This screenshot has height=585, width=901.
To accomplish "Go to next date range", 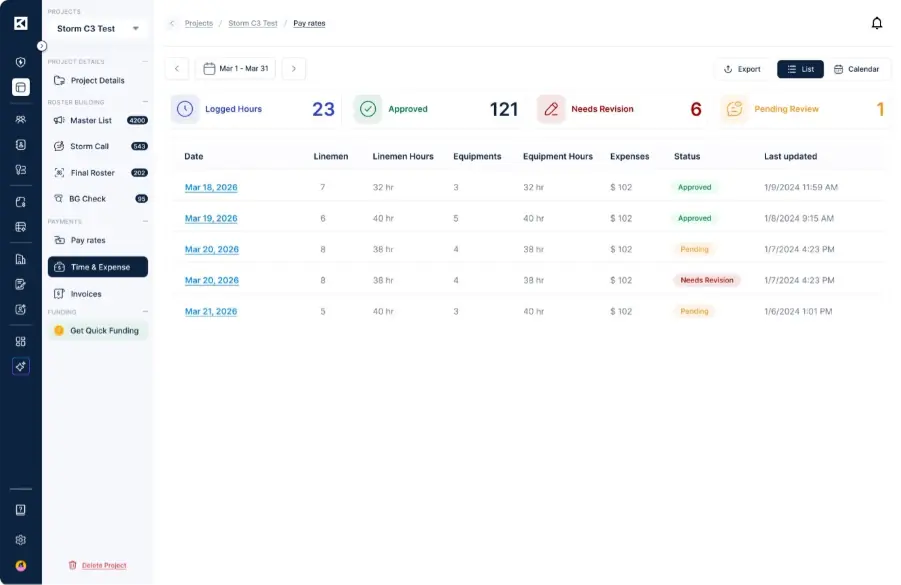I will click(x=294, y=68).
